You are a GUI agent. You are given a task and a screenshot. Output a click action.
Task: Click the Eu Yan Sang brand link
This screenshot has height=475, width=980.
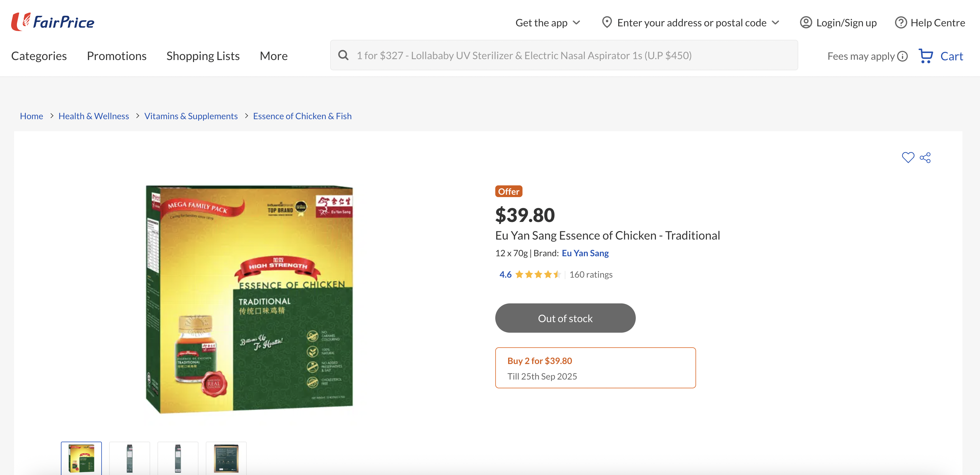pyautogui.click(x=585, y=253)
